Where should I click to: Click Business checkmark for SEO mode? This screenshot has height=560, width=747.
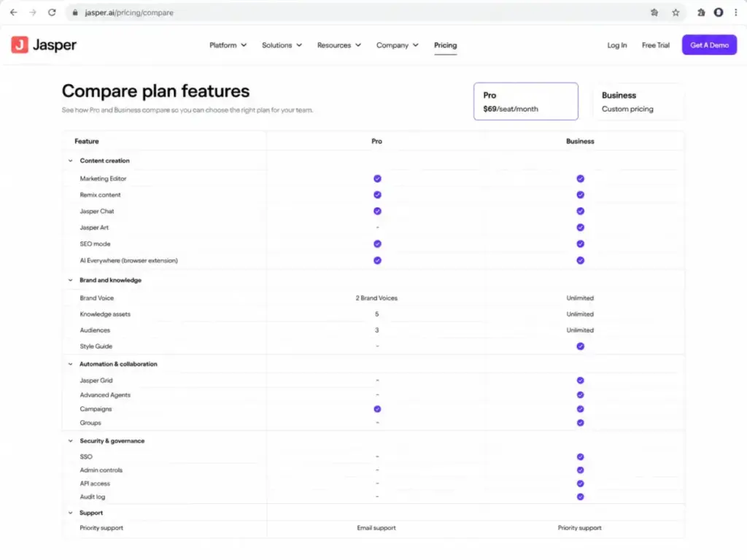pyautogui.click(x=580, y=244)
